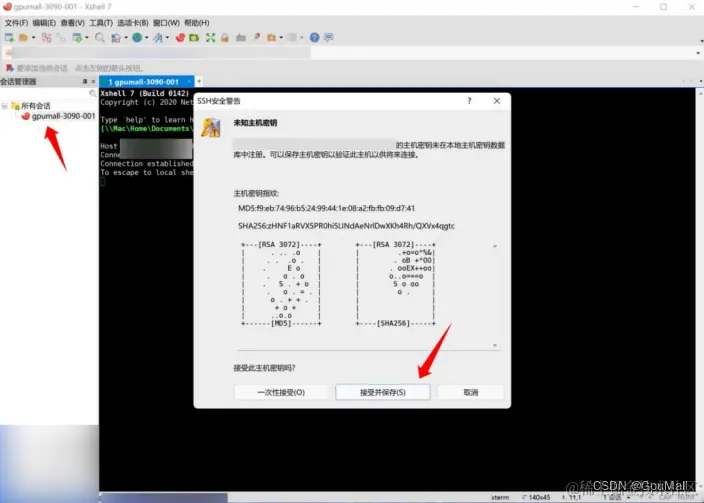Click the magnifier Find icon in toolbar
704x503 pixels.
(100, 38)
